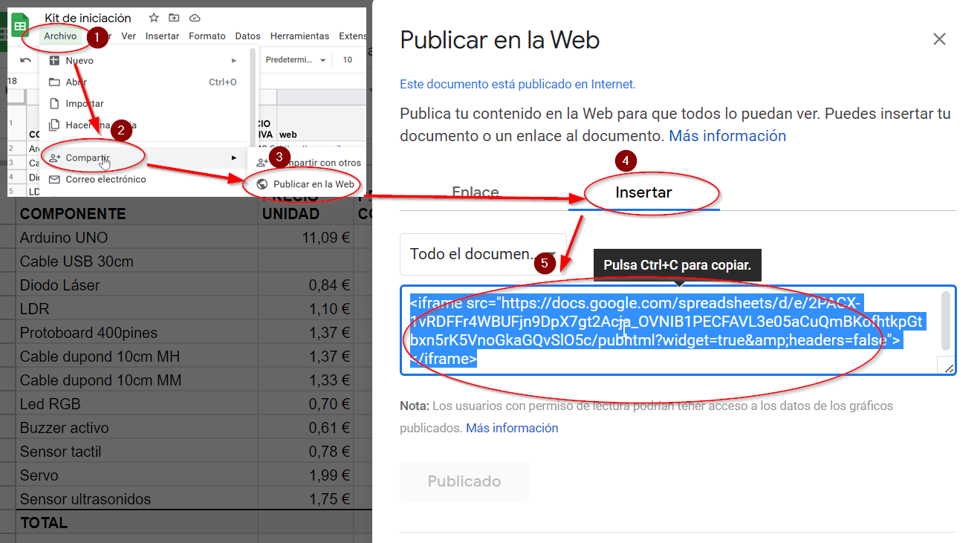This screenshot has height=543, width=980.
Task: Open Más información link next to 'enlace al documento'
Action: [727, 136]
